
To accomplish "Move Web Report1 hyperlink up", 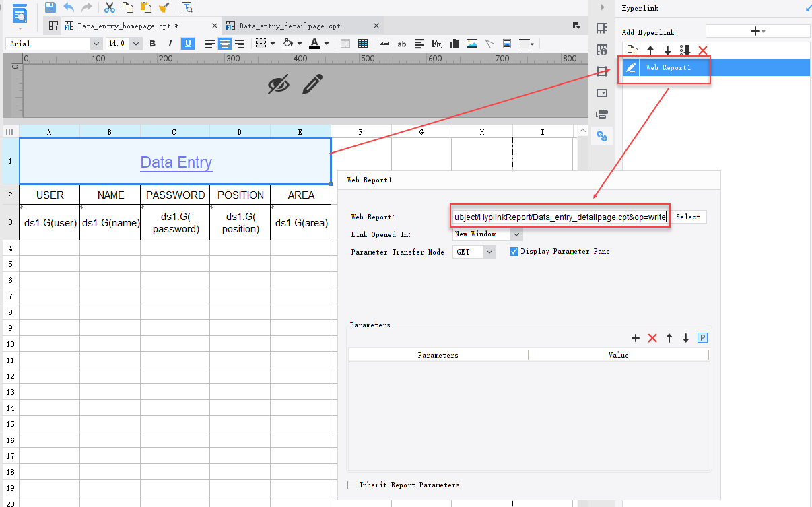I will point(650,50).
